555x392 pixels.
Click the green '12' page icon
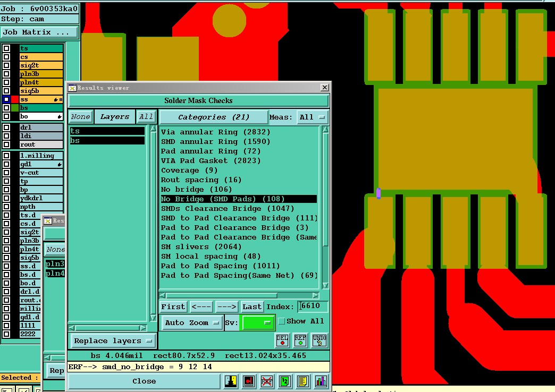click(x=284, y=381)
